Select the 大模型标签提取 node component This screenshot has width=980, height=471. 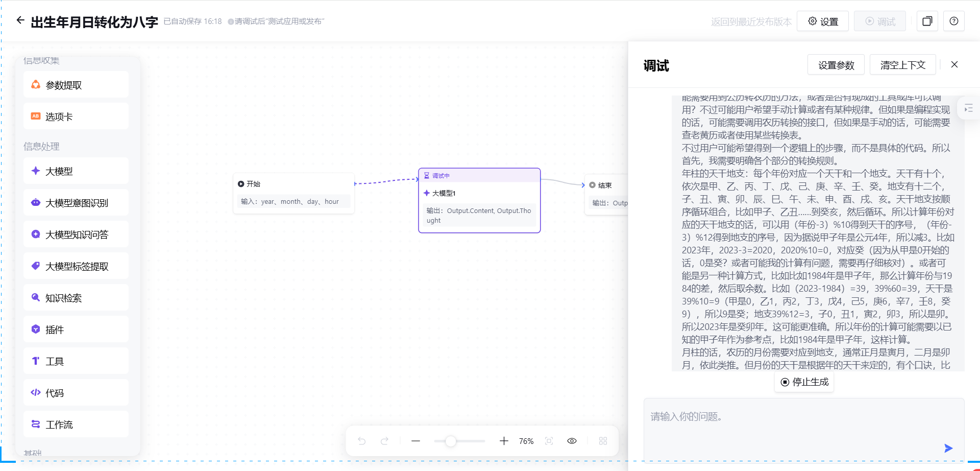tap(76, 266)
